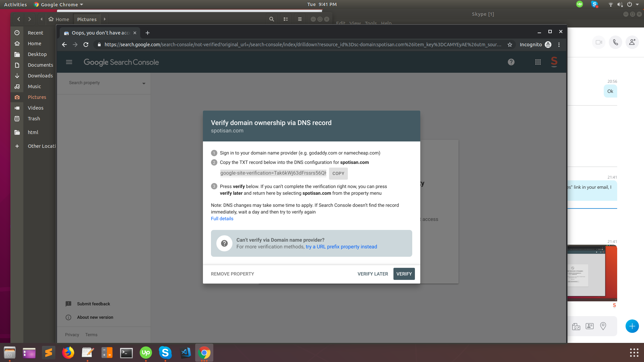The height and width of the screenshot is (362, 644).
Task: Click the google-site-verification TXT record field
Action: [x=273, y=173]
